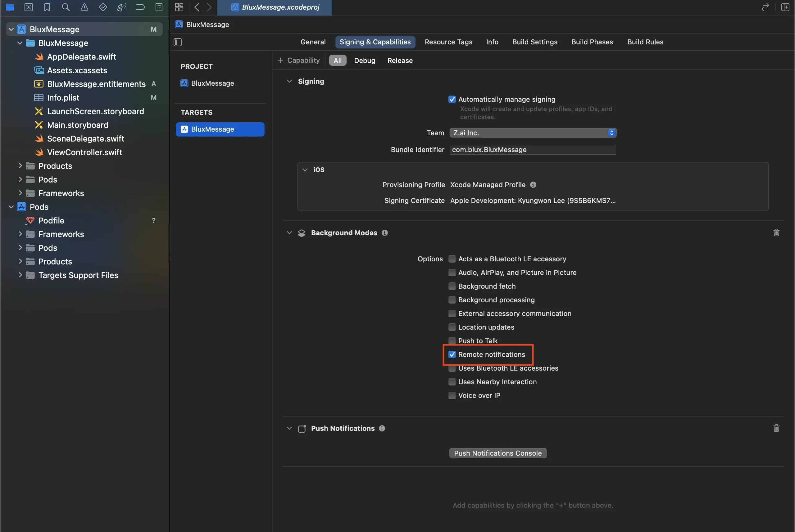Open the Team dropdown showing Z.ai Inc.
This screenshot has width=795, height=532.
tap(533, 133)
